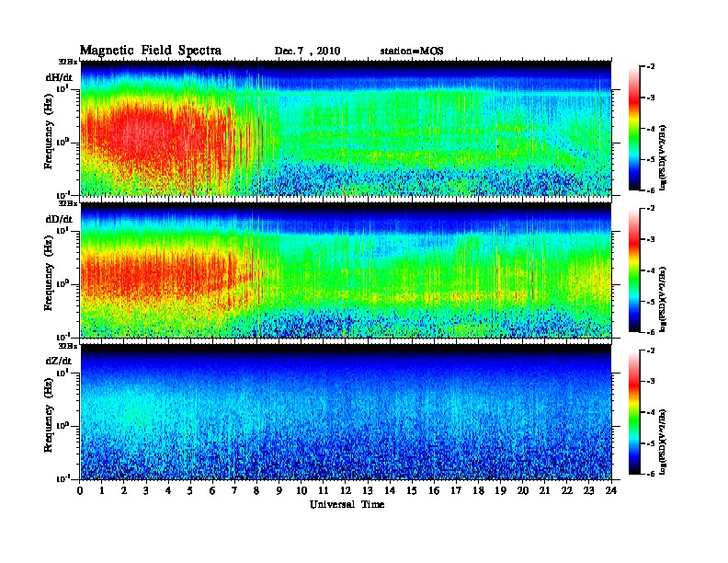This screenshot has height=563, width=728.
Task: Click the 10⁻¹ frequency tick of dZ/dt panel
Action: point(63,478)
